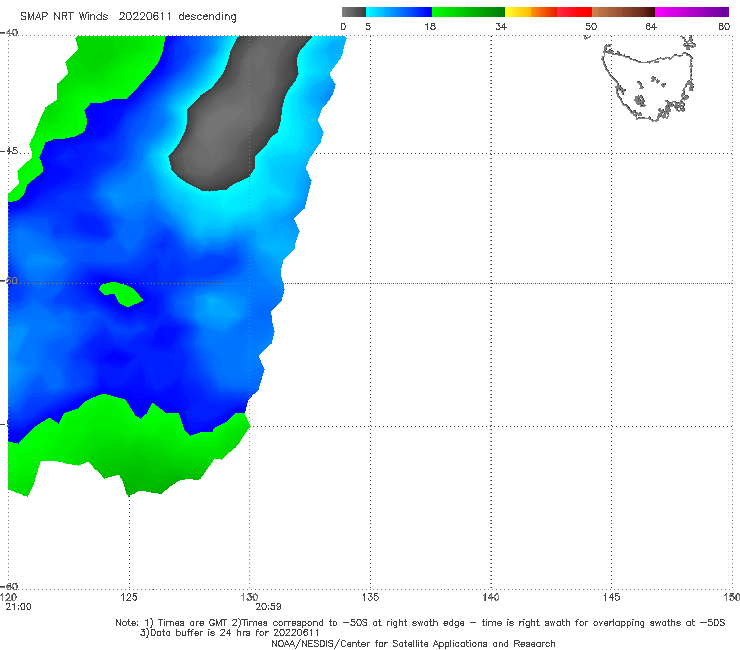Click the gray 0-5 segment of the color bar
Image resolution: width=740 pixels, height=650 pixels.
pos(354,12)
